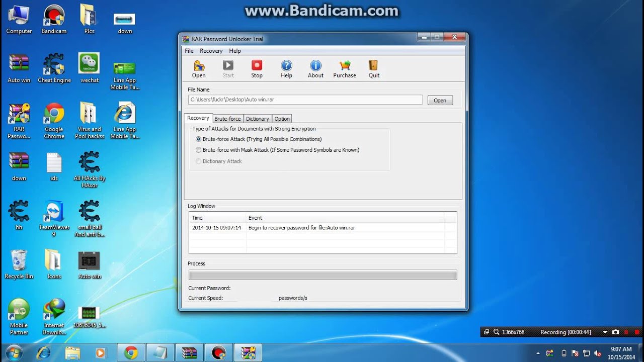Image resolution: width=644 pixels, height=362 pixels.
Task: Expand the Bandicam recording bar dropdown arrow
Action: coord(605,332)
